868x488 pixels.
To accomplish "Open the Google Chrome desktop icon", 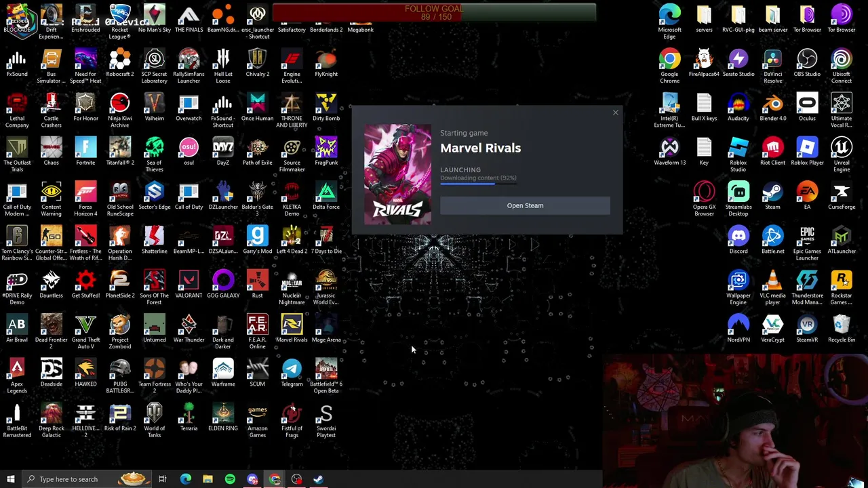I will 669,66.
